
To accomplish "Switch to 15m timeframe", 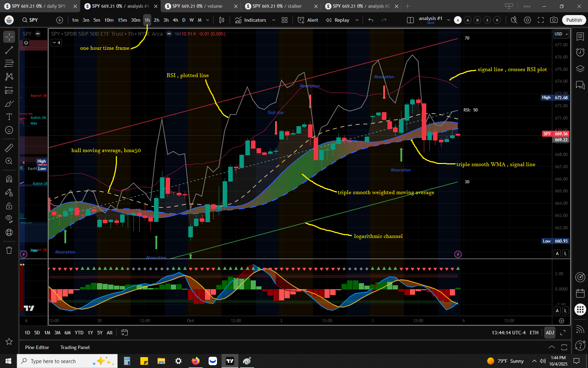I will coord(122,20).
